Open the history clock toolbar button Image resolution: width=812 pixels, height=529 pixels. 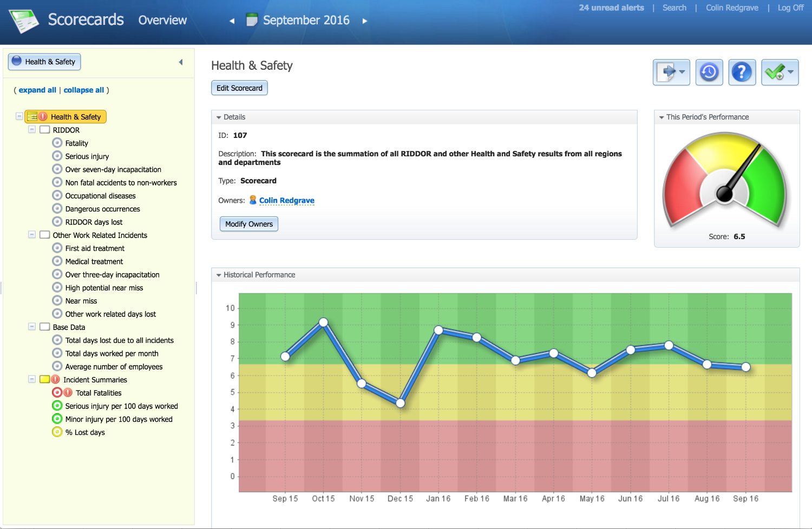[709, 72]
